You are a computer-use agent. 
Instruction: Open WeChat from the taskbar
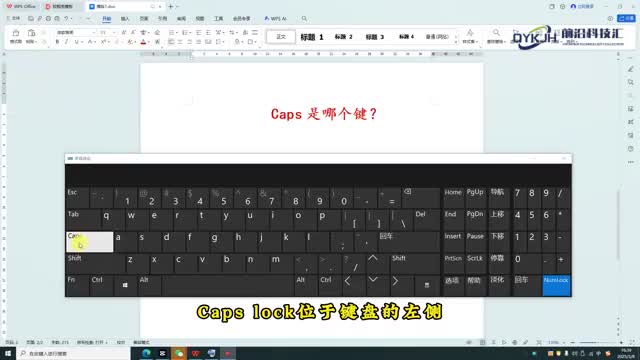pyautogui.click(x=179, y=353)
